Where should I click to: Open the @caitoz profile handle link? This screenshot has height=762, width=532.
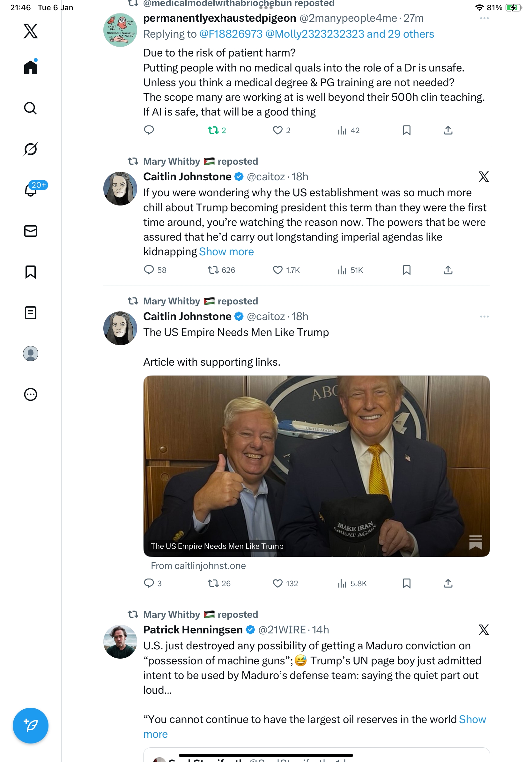click(266, 177)
